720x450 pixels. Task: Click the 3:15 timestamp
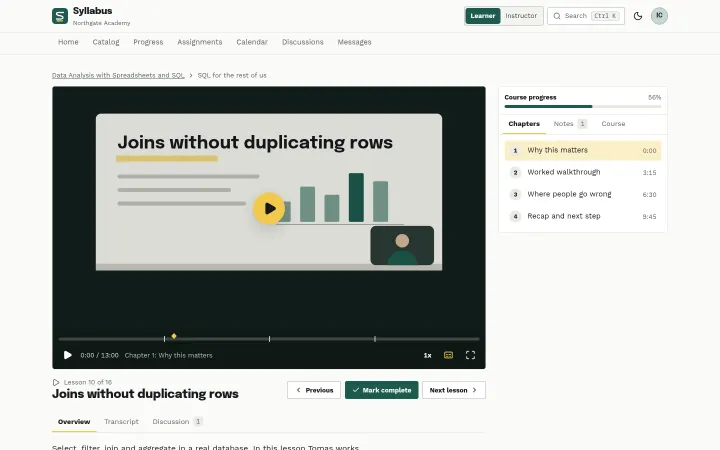tap(649, 173)
